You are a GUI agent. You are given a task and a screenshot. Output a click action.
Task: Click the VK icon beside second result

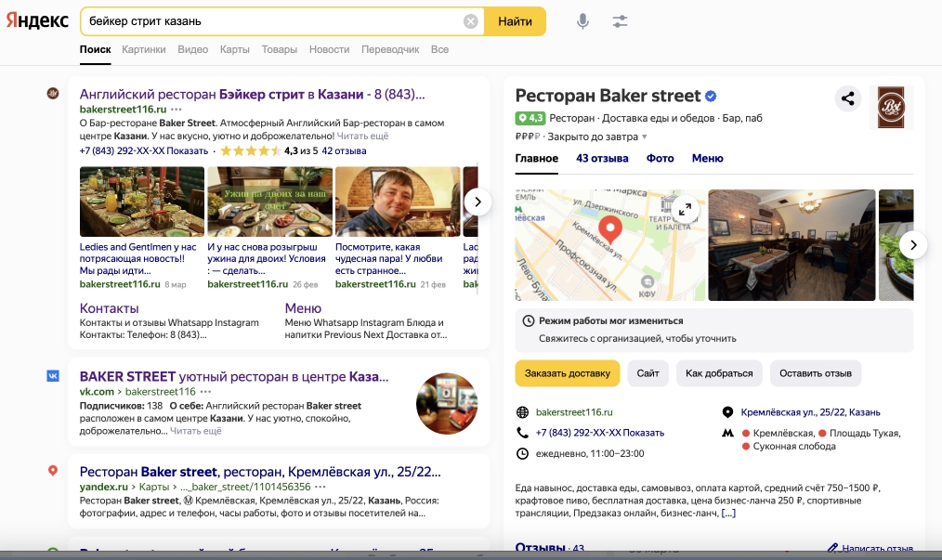point(53,376)
